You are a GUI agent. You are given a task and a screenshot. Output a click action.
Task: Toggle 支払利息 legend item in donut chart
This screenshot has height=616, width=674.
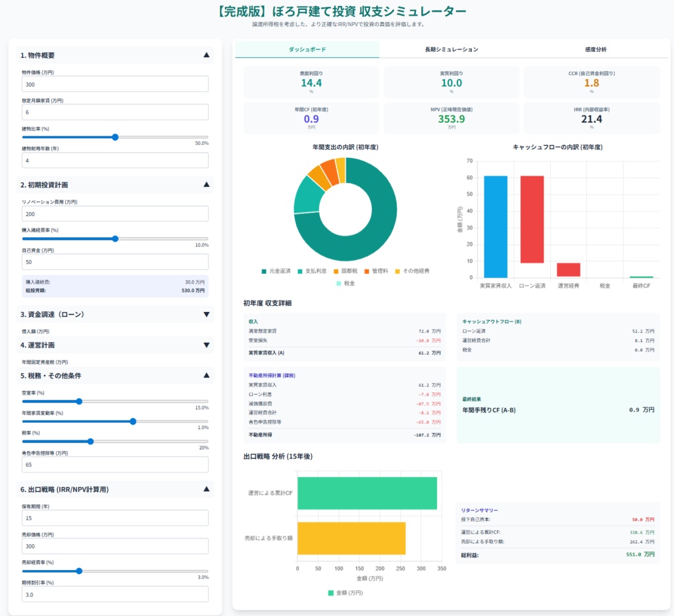(x=312, y=271)
